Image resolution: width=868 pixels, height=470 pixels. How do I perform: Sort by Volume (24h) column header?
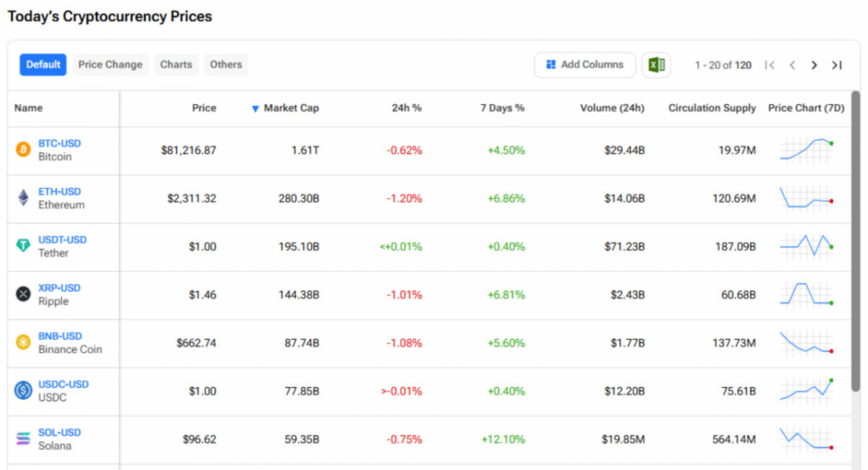pyautogui.click(x=612, y=108)
